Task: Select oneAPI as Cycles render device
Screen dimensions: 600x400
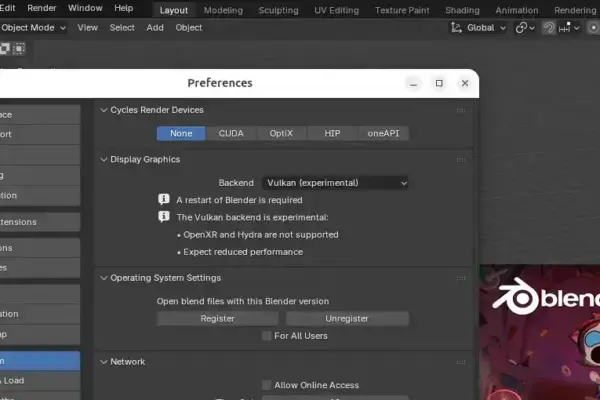Action: (x=383, y=133)
